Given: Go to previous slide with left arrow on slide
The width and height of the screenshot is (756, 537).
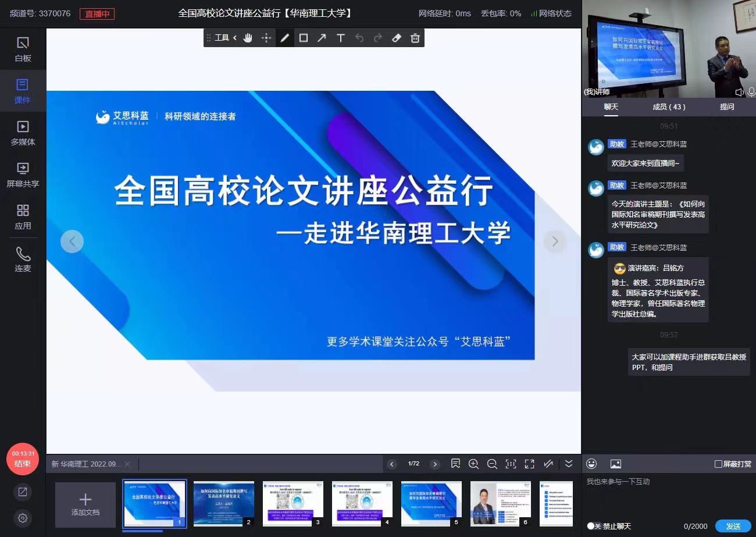Looking at the screenshot, I should 72,241.
